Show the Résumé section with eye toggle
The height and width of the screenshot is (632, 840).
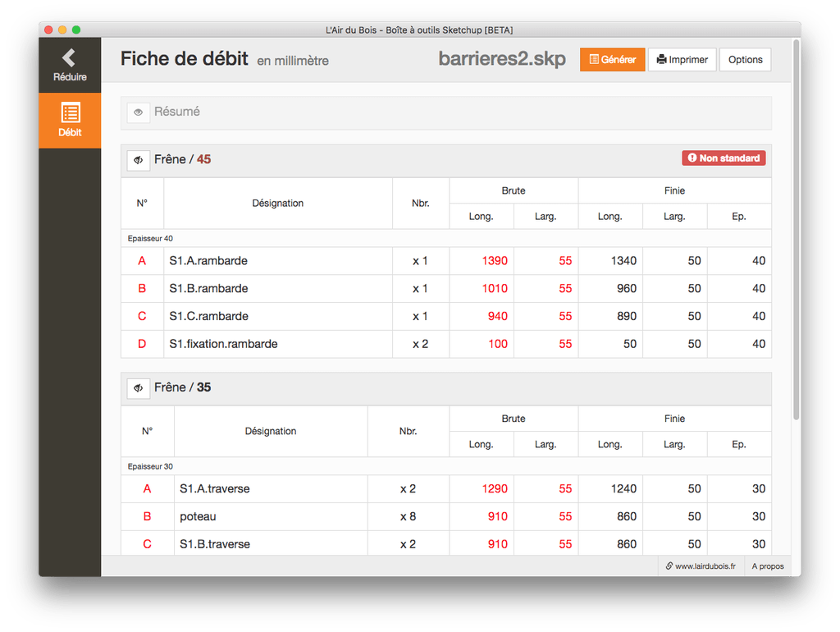[x=138, y=112]
